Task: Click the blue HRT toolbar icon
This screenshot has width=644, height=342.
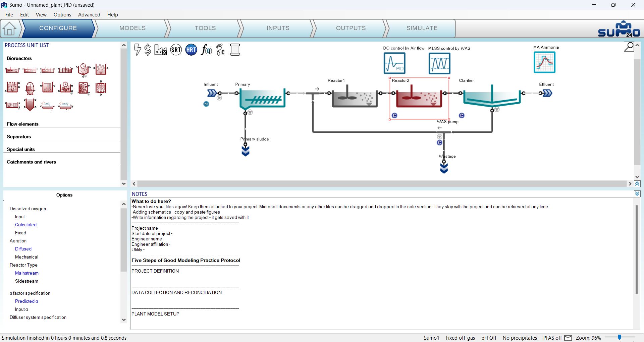Action: pyautogui.click(x=191, y=50)
